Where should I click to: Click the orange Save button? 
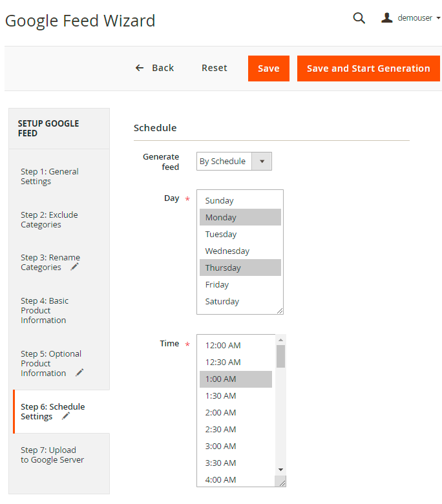point(268,68)
